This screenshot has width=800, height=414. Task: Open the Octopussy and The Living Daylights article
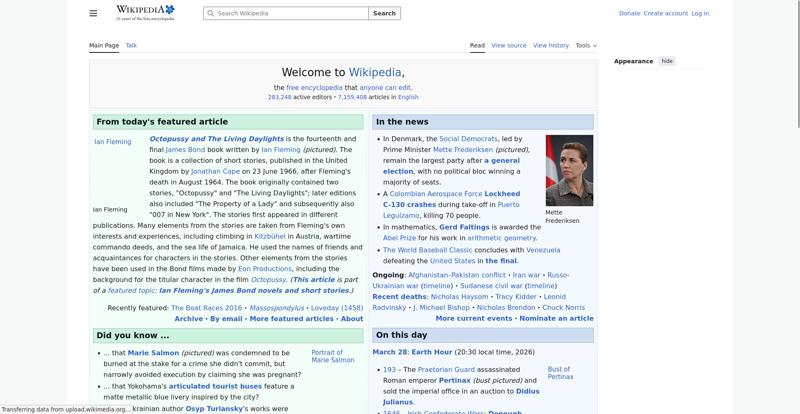click(216, 139)
